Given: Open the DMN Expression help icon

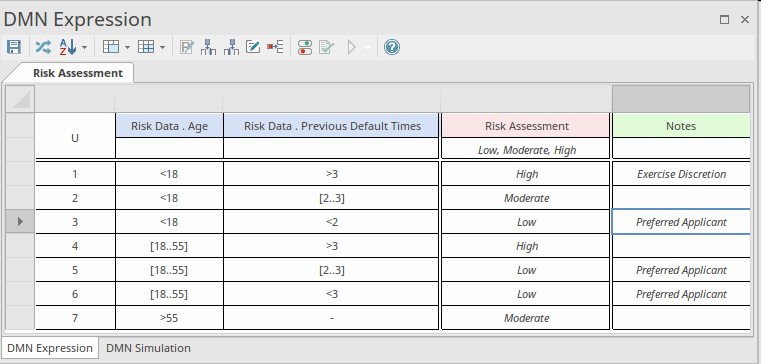Looking at the screenshot, I should (x=392, y=47).
